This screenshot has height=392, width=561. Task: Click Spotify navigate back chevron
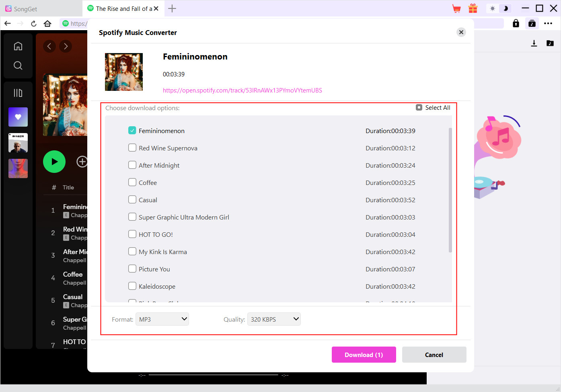[49, 46]
